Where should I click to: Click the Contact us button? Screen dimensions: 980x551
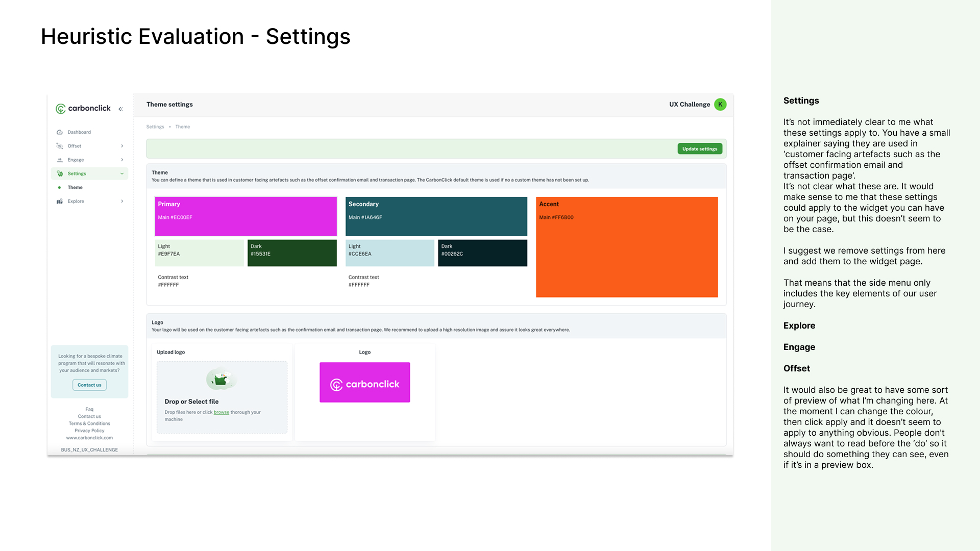[89, 385]
